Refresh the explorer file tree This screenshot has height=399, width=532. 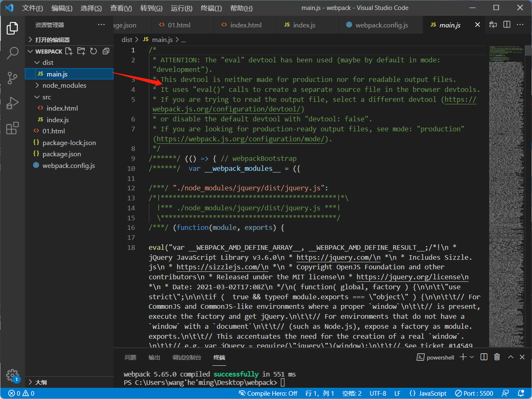click(94, 51)
